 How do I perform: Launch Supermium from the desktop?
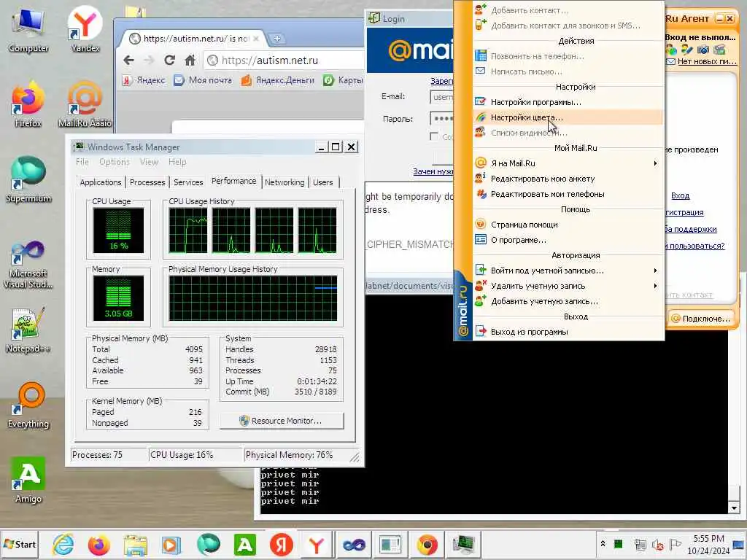pos(28,180)
